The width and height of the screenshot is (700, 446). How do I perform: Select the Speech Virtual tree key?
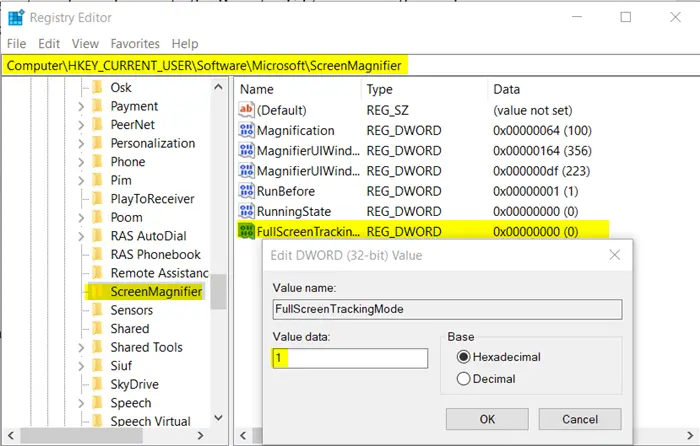(x=150, y=421)
